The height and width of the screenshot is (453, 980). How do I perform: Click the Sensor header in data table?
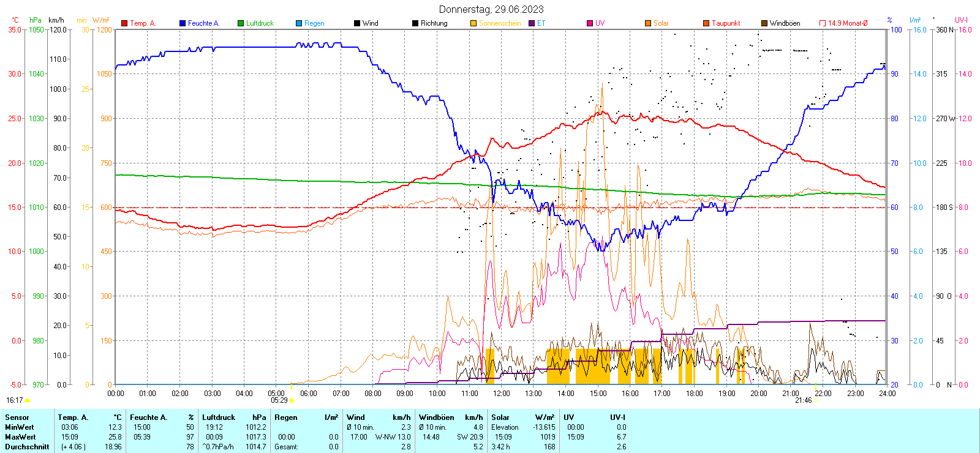(x=17, y=417)
